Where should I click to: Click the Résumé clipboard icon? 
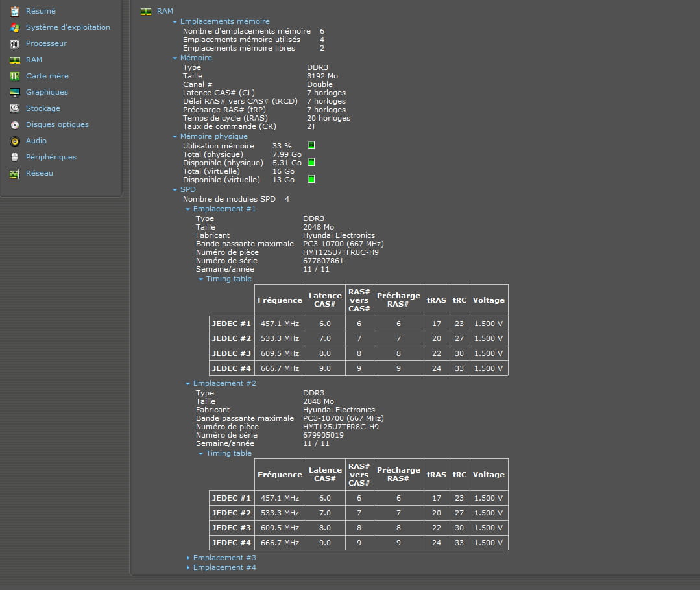tap(14, 11)
